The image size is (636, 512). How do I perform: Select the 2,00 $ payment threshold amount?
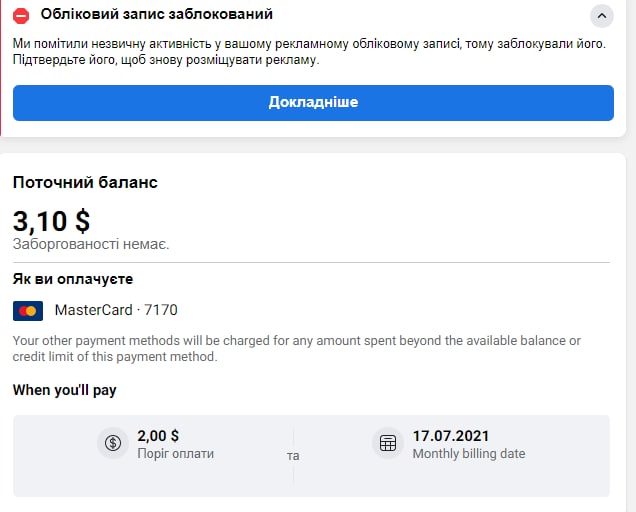tap(158, 436)
